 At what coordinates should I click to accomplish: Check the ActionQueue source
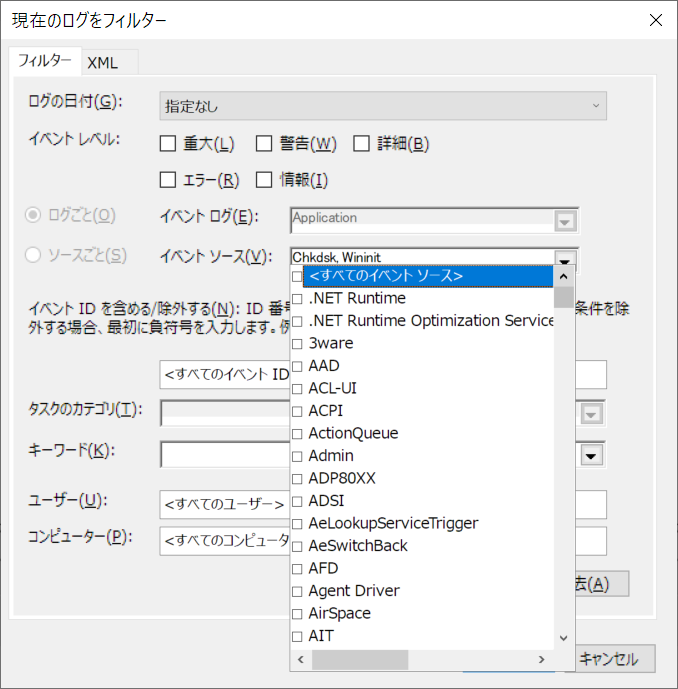pos(297,434)
